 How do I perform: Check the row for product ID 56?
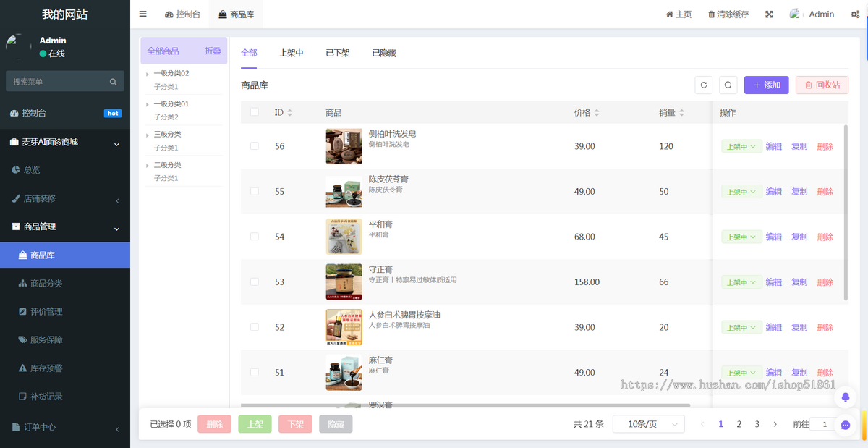click(254, 146)
